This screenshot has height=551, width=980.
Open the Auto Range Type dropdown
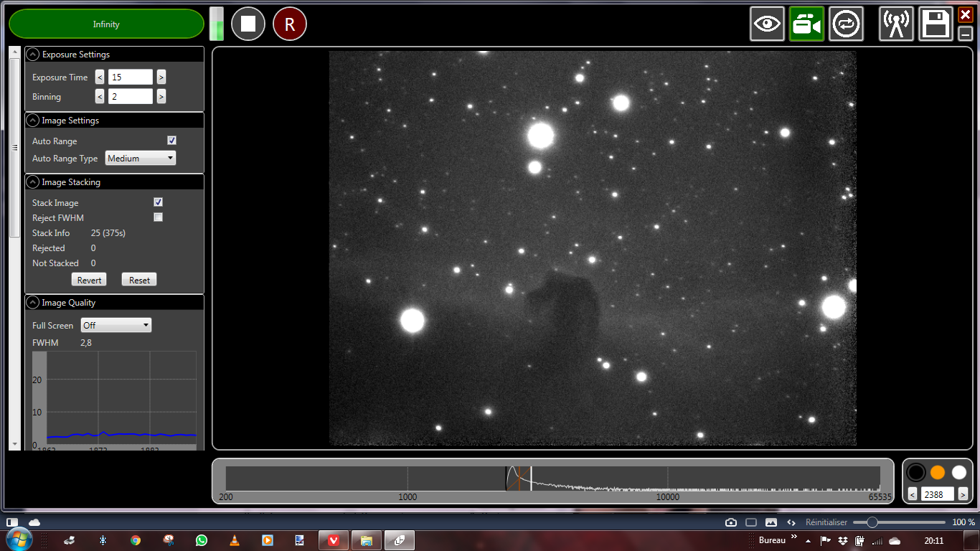tap(141, 158)
